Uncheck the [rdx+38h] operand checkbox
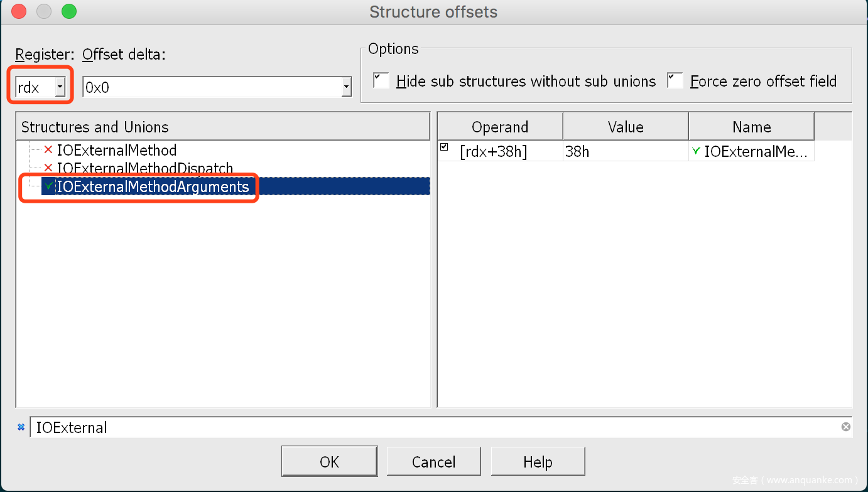The image size is (868, 492). 445,147
